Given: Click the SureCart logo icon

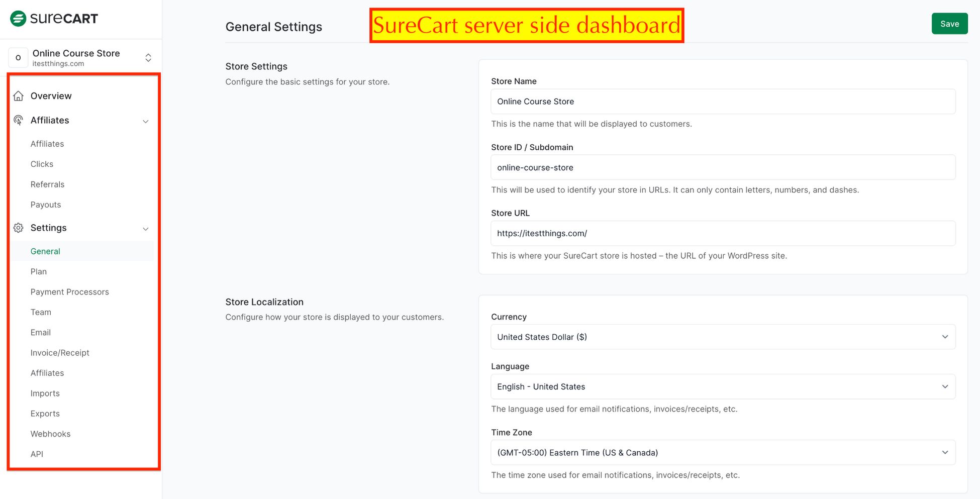Looking at the screenshot, I should coord(18,19).
